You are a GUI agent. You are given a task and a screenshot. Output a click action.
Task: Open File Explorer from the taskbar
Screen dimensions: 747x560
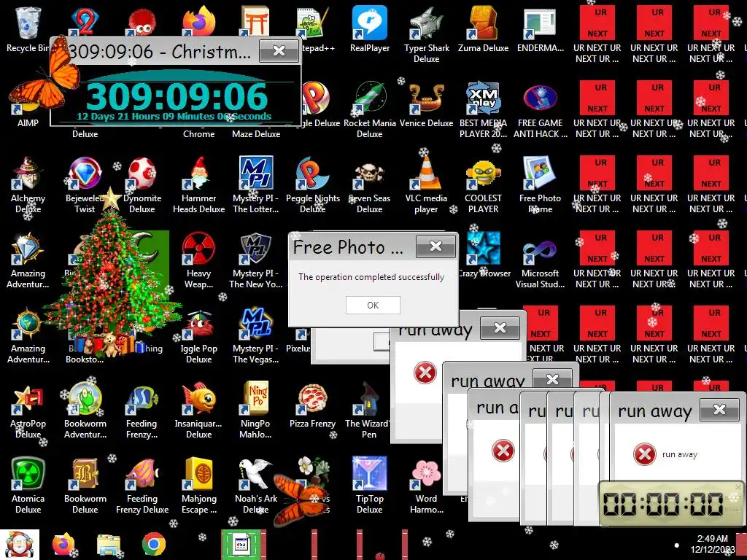coord(109,545)
